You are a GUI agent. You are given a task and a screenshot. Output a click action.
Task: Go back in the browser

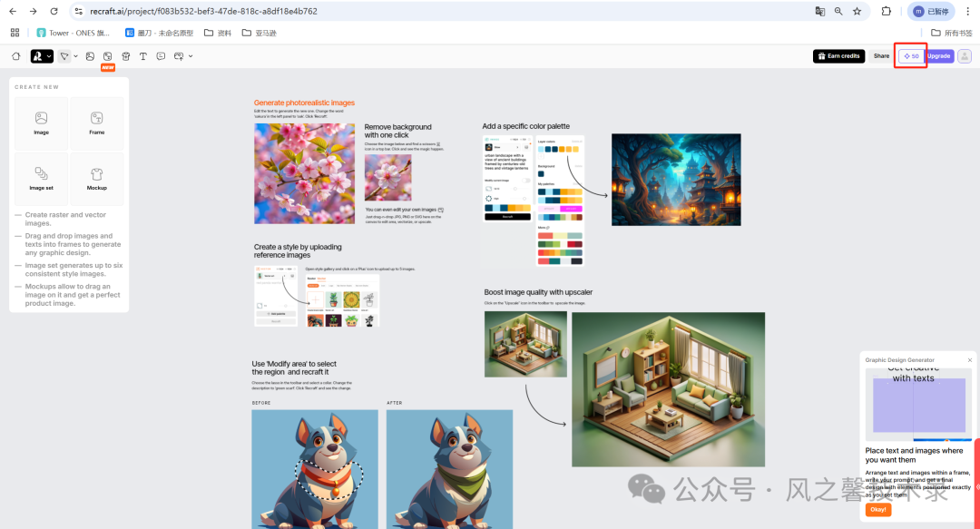(x=13, y=11)
